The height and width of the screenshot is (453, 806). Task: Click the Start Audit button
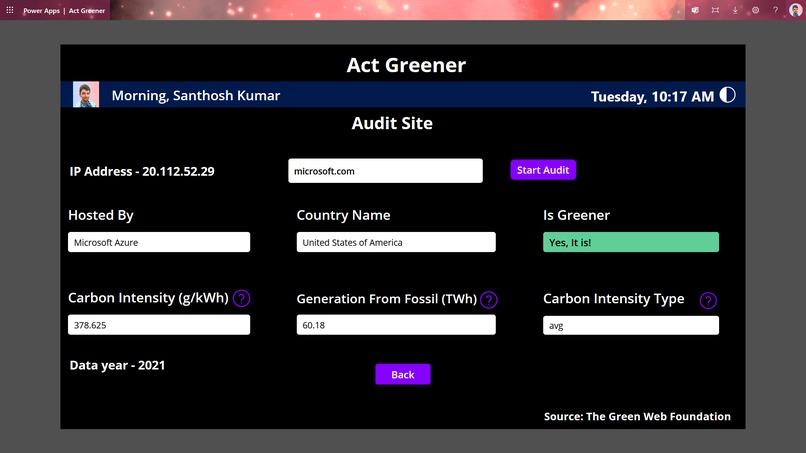[x=543, y=170]
